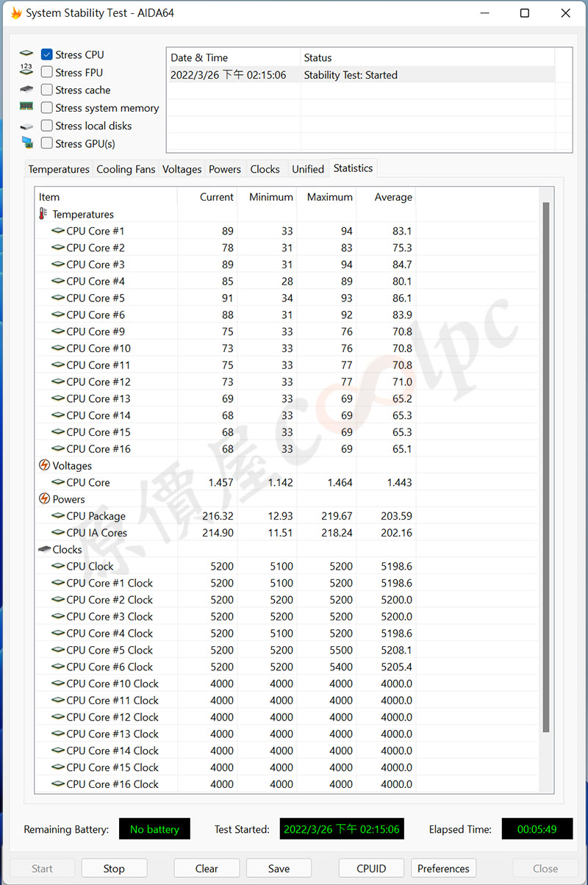Click the icon next to CPU Core #13 Clock

57,734
